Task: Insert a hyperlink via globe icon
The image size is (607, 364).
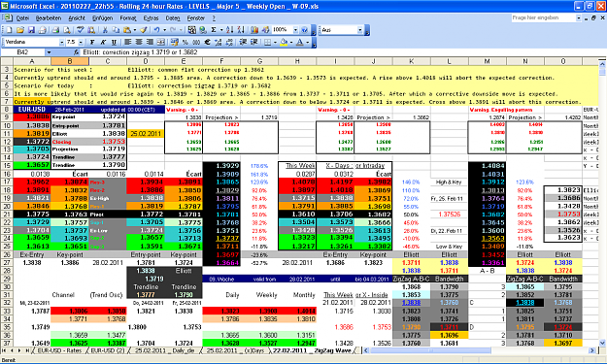Action: [x=202, y=30]
